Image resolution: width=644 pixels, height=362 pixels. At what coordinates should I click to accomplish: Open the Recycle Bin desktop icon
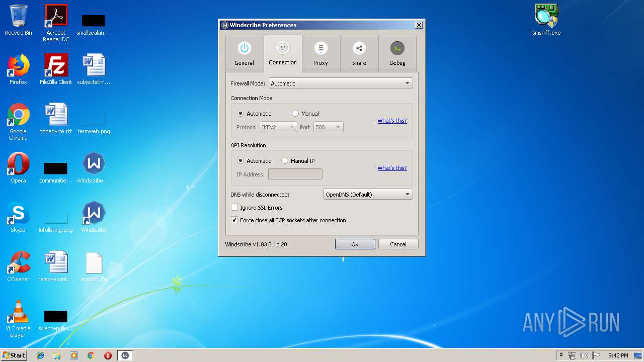coord(18,21)
